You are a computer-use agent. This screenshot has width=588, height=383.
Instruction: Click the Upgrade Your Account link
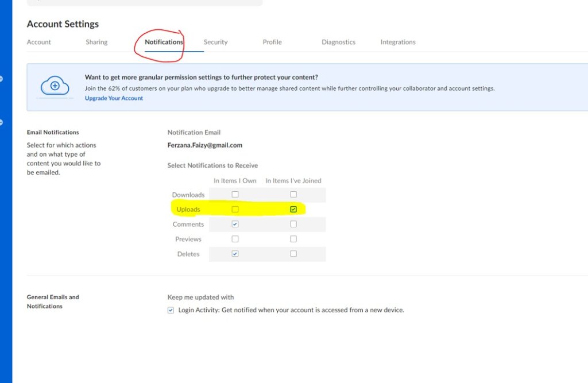click(114, 98)
